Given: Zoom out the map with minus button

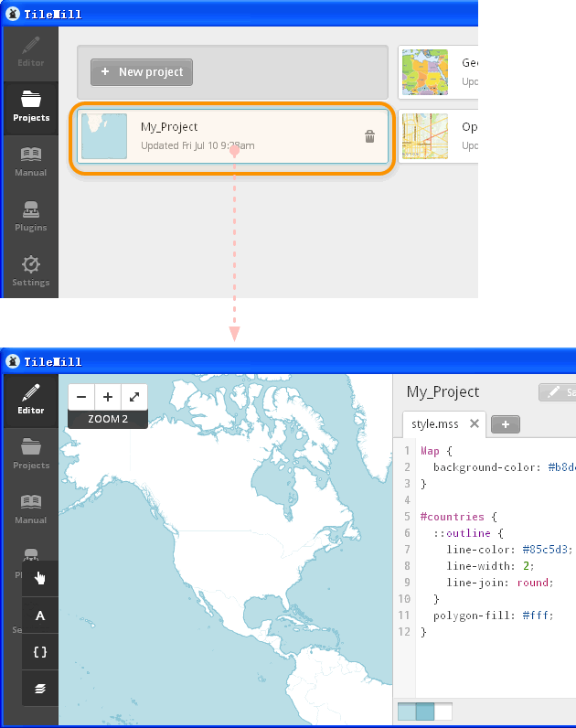Looking at the screenshot, I should (81, 397).
